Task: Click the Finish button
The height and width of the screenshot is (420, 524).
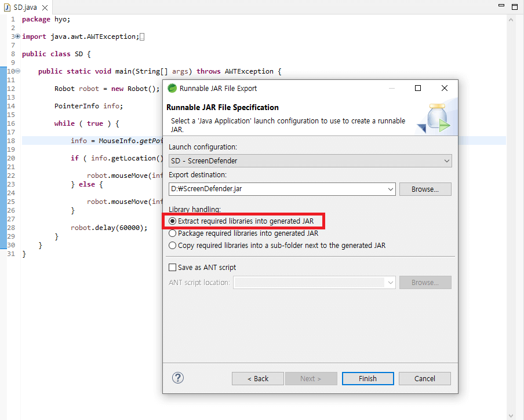Action: [x=367, y=379]
